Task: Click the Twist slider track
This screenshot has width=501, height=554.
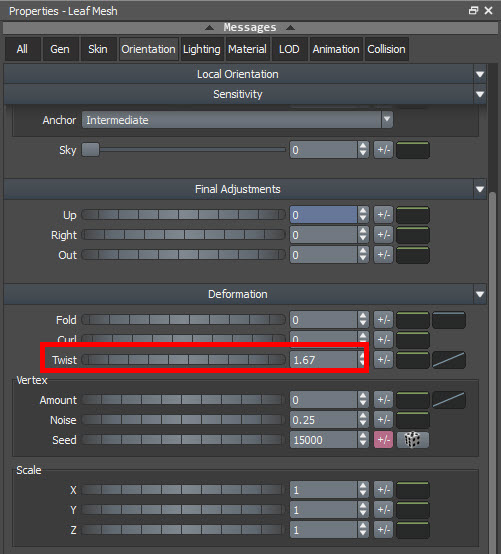Action: [x=183, y=360]
